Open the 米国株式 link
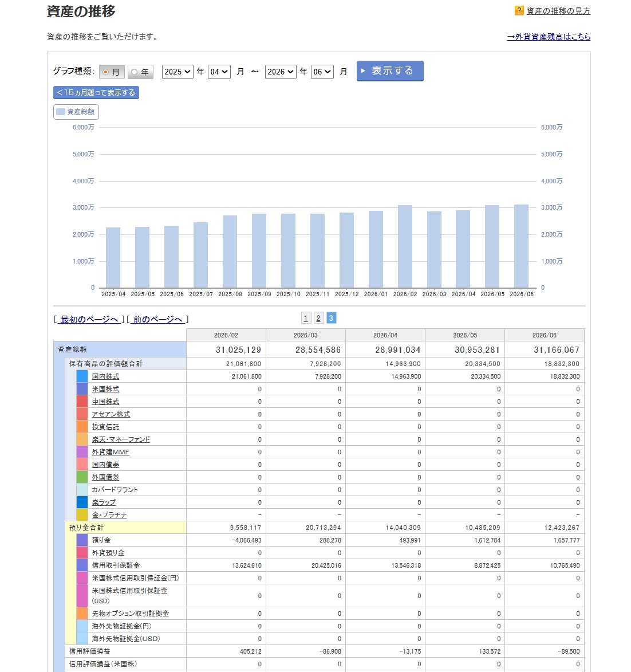631x672 pixels. point(105,389)
